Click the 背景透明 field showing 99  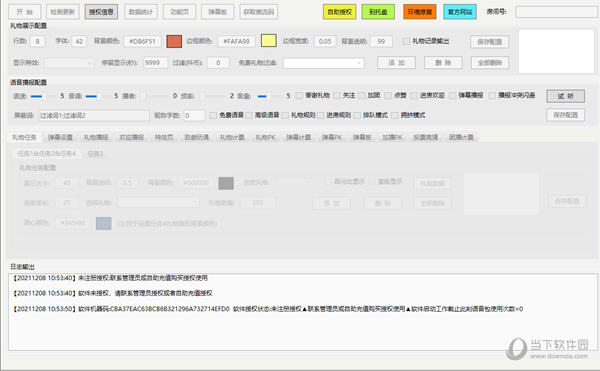point(381,41)
